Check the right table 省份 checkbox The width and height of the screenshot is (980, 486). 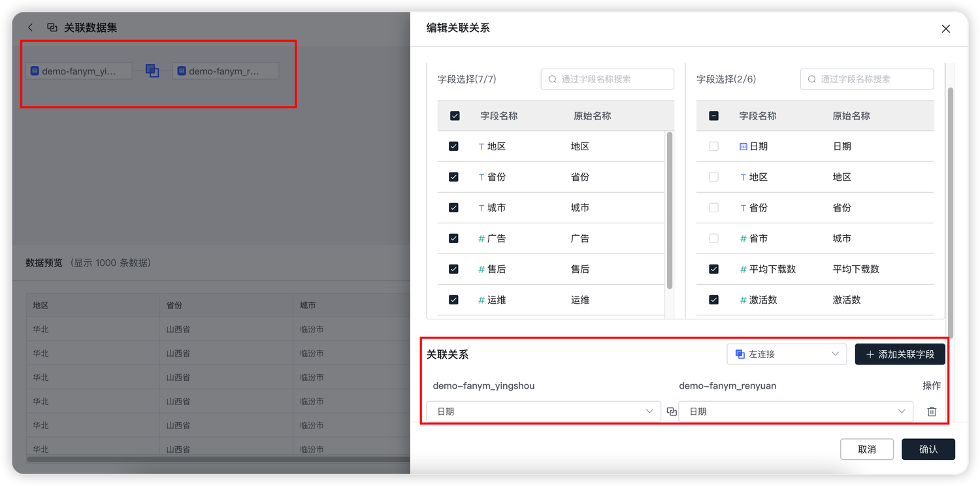tap(713, 208)
